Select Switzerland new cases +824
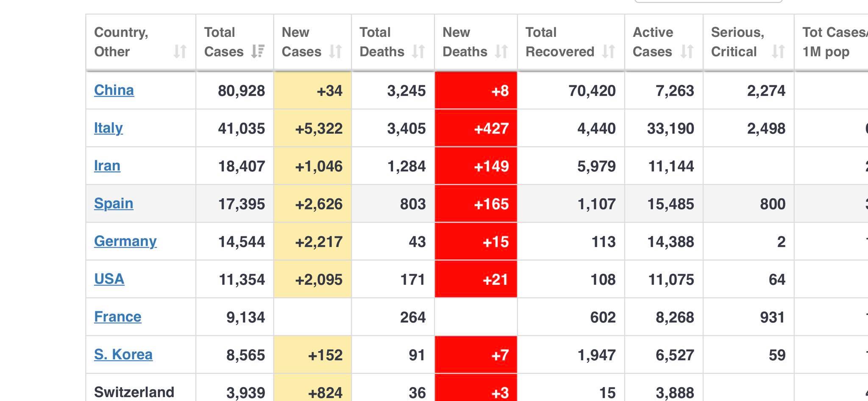 point(325,393)
